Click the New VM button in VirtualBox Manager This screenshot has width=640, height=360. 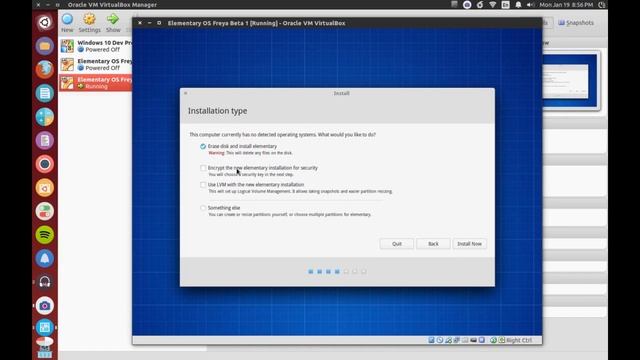point(67,23)
